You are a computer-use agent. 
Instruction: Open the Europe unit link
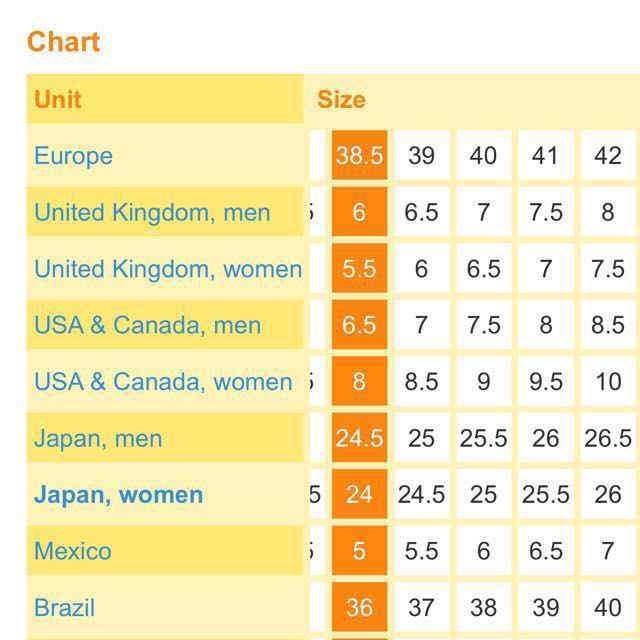(x=73, y=156)
